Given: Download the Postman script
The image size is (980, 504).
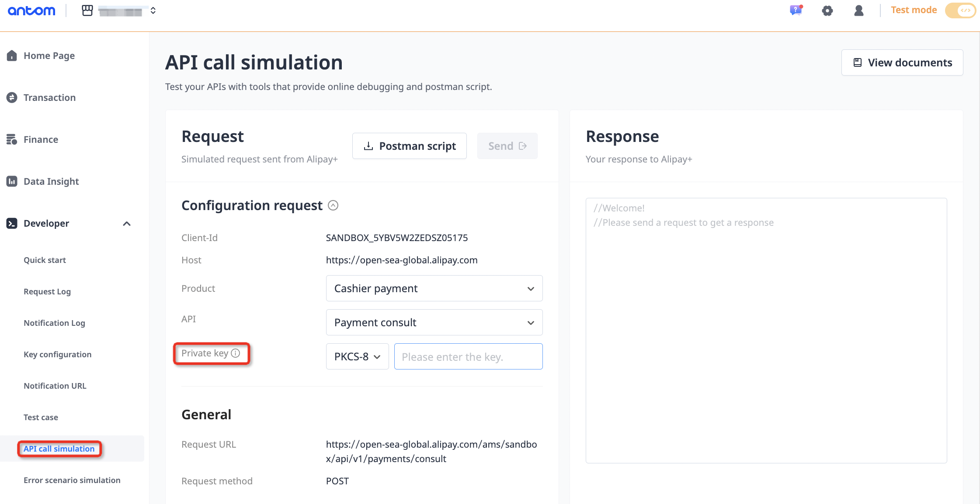Looking at the screenshot, I should [x=410, y=146].
